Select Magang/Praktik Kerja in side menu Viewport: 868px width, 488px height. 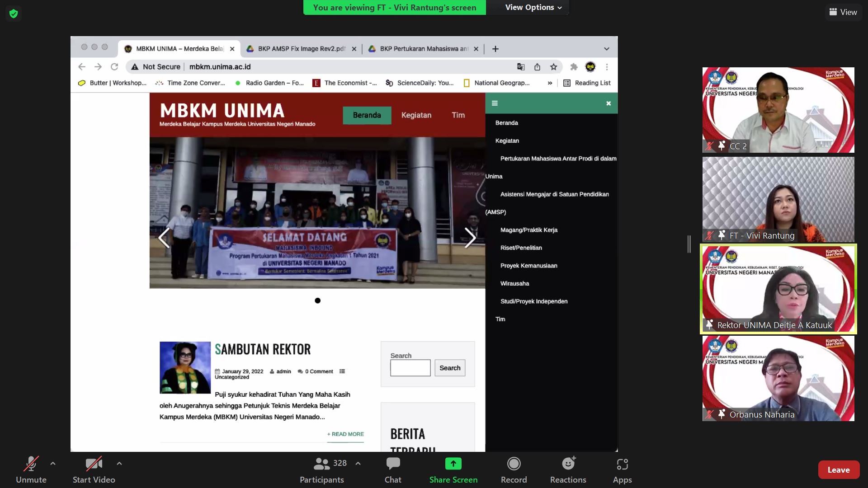click(x=529, y=230)
